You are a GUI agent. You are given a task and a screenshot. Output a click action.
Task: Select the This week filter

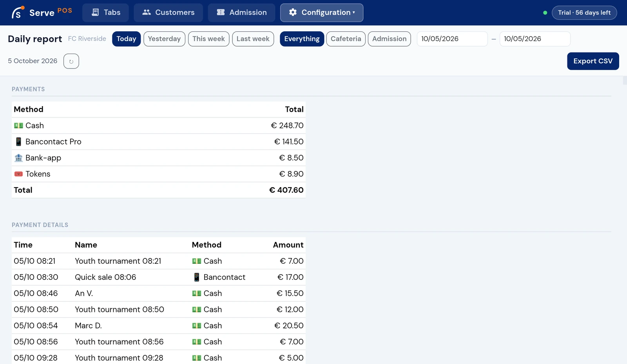point(208,39)
